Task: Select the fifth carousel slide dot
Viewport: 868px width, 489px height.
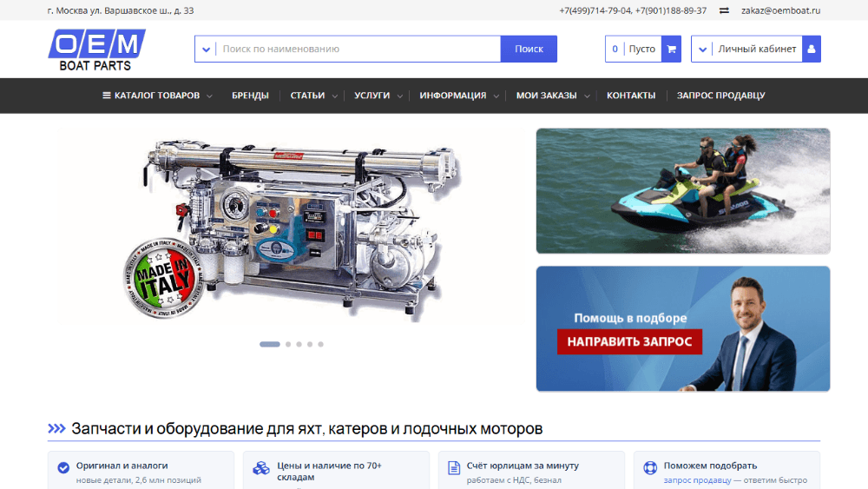Action: click(320, 344)
